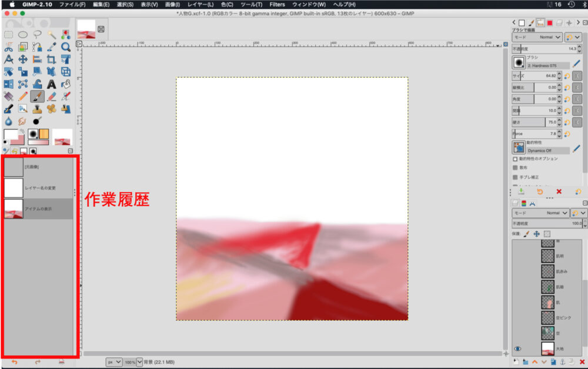Open the Filters menu
The image size is (588, 369).
pyautogui.click(x=278, y=4)
